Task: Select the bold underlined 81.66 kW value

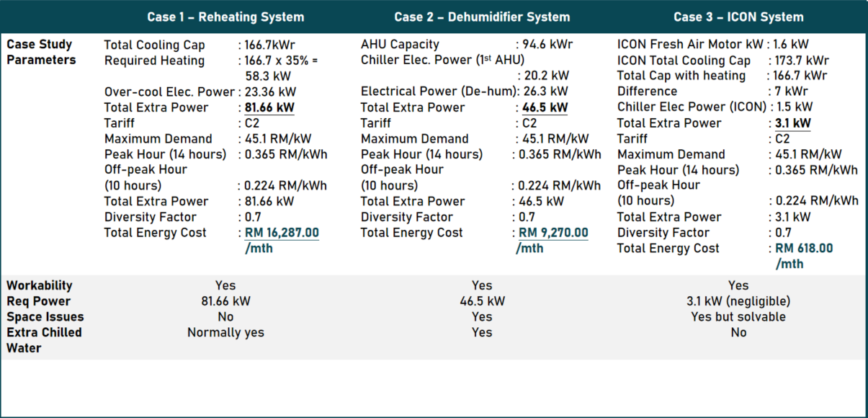Action: (x=270, y=107)
